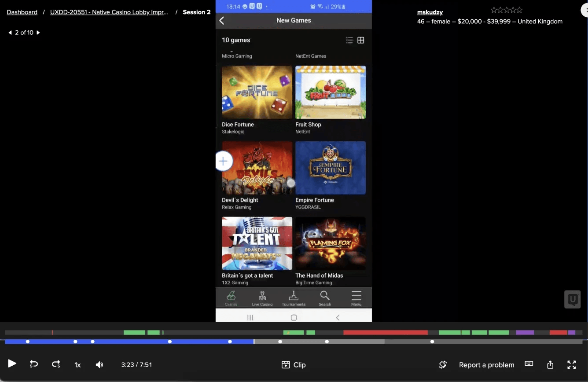Viewport: 588px width, 382px height.
Task: Click Report a problem
Action: point(486,365)
